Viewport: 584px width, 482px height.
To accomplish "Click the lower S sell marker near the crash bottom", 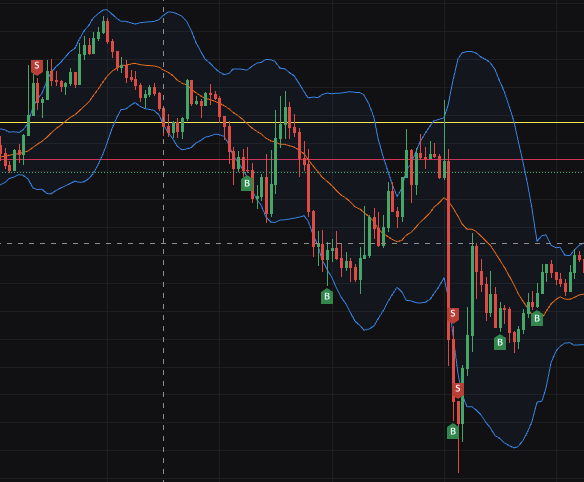I will (x=458, y=390).
